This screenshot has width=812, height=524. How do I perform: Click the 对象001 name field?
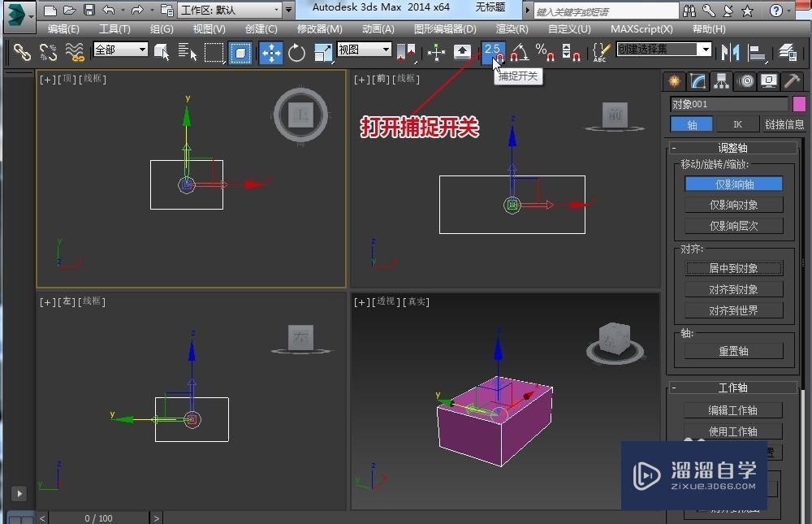pos(728,103)
